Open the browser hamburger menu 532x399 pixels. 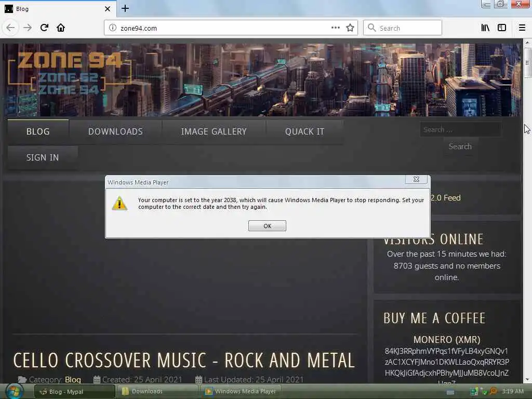tap(522, 28)
